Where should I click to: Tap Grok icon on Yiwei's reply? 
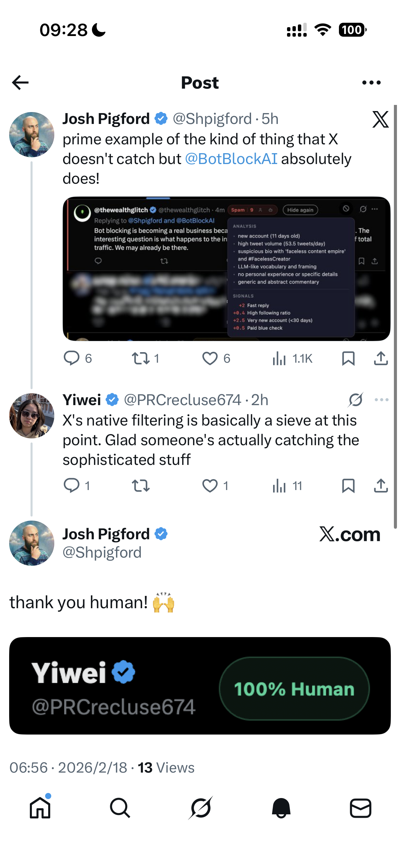point(356,400)
